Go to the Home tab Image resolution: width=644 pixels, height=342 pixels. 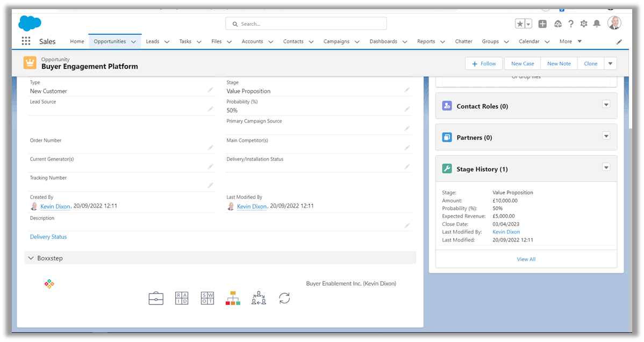(x=77, y=41)
